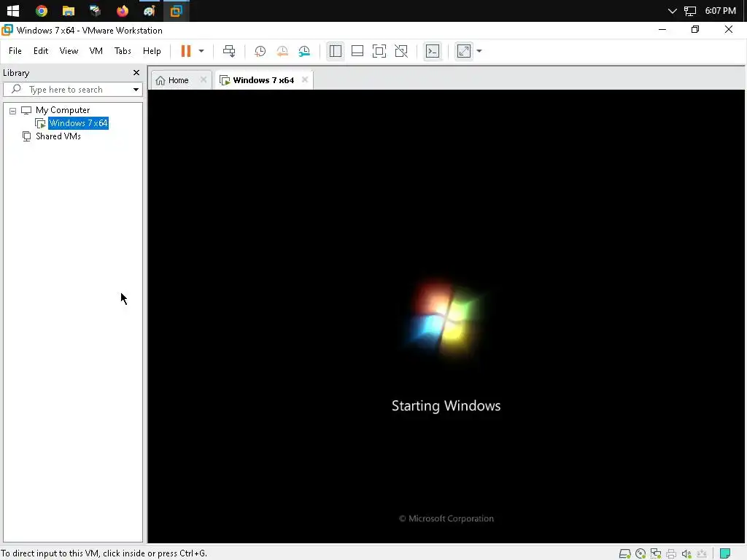Select My Computer in the library
This screenshot has height=560, width=747.
(63, 110)
